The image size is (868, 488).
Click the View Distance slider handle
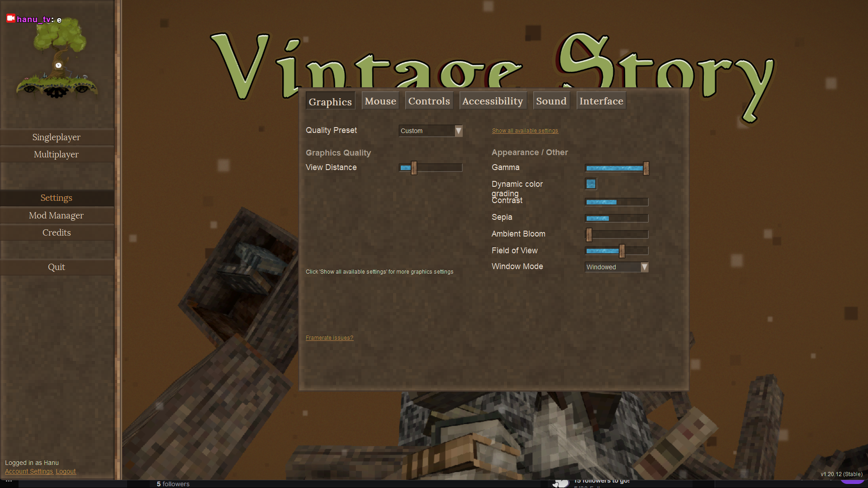(414, 168)
